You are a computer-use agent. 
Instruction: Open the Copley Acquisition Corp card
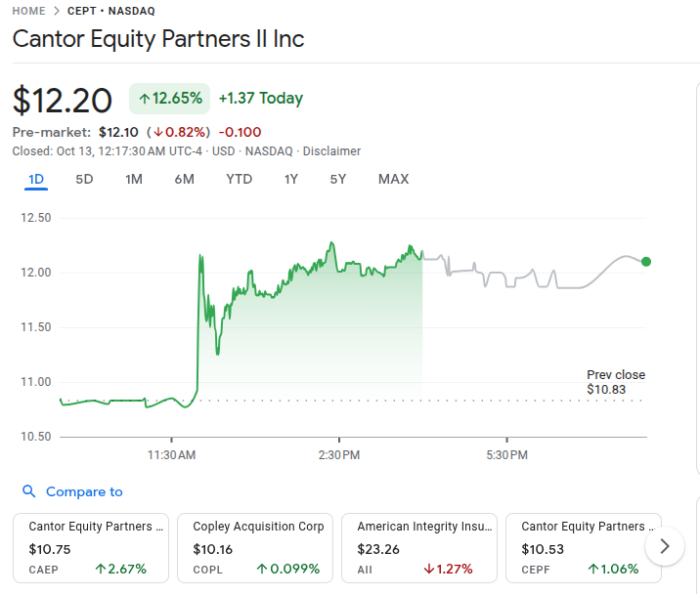254,548
